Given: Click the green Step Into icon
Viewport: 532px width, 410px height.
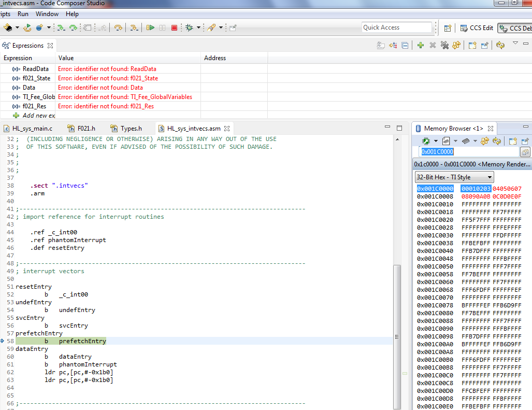Looking at the screenshot, I should [61, 27].
